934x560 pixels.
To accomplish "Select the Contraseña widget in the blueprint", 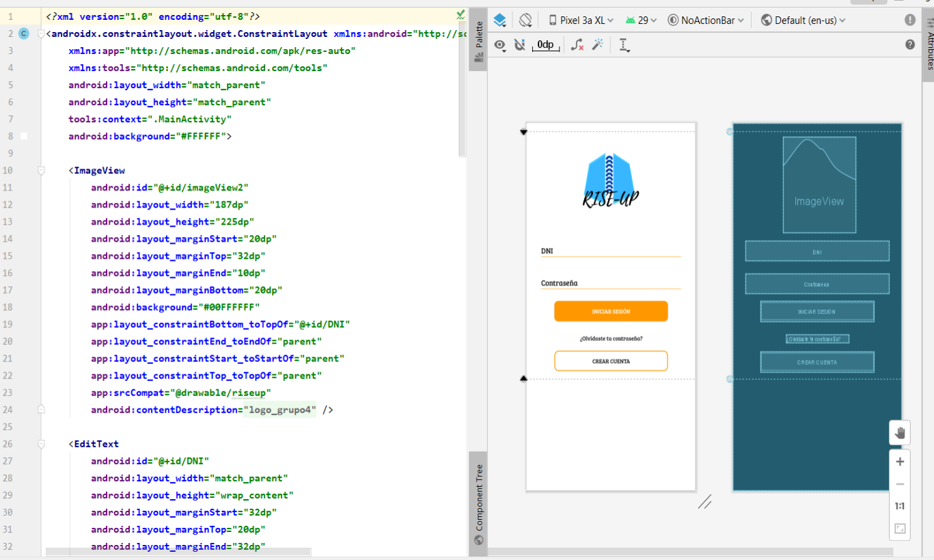I will point(817,284).
